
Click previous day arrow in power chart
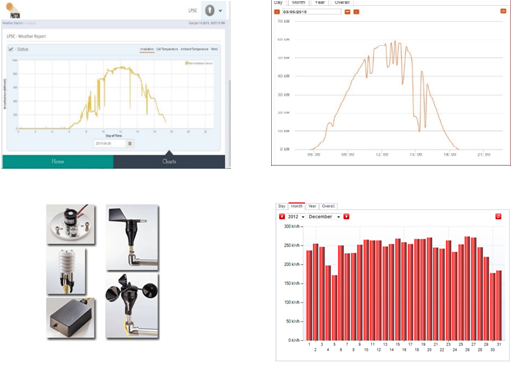(x=277, y=12)
